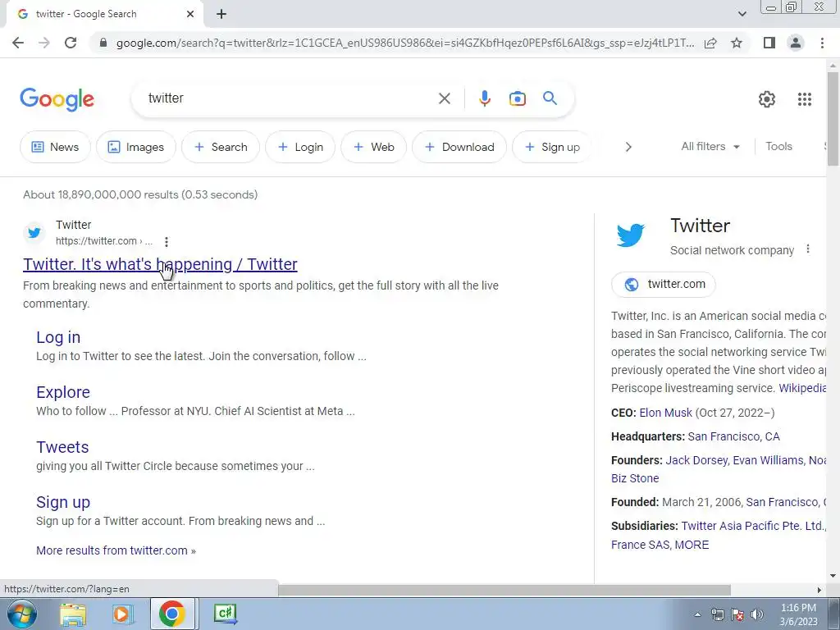Add the Login filter chip
Screen dimensions: 840x630
[x=300, y=147]
